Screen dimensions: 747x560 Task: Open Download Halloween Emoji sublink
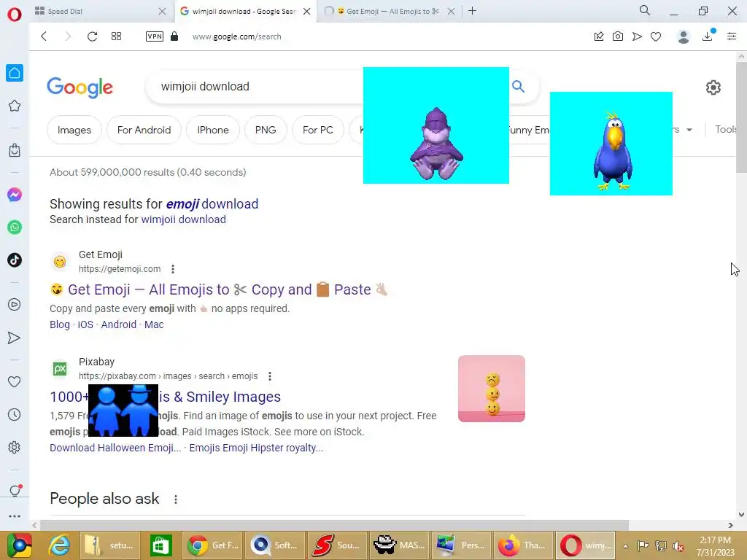pyautogui.click(x=115, y=448)
